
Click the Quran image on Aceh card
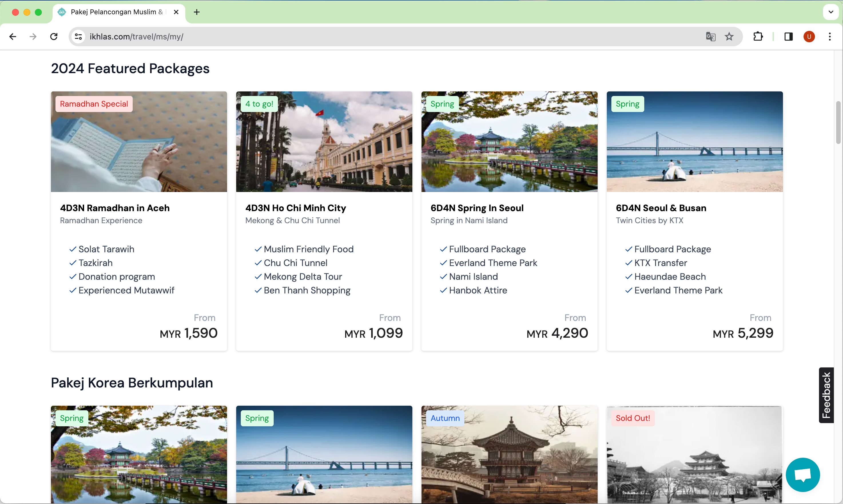[139, 141]
